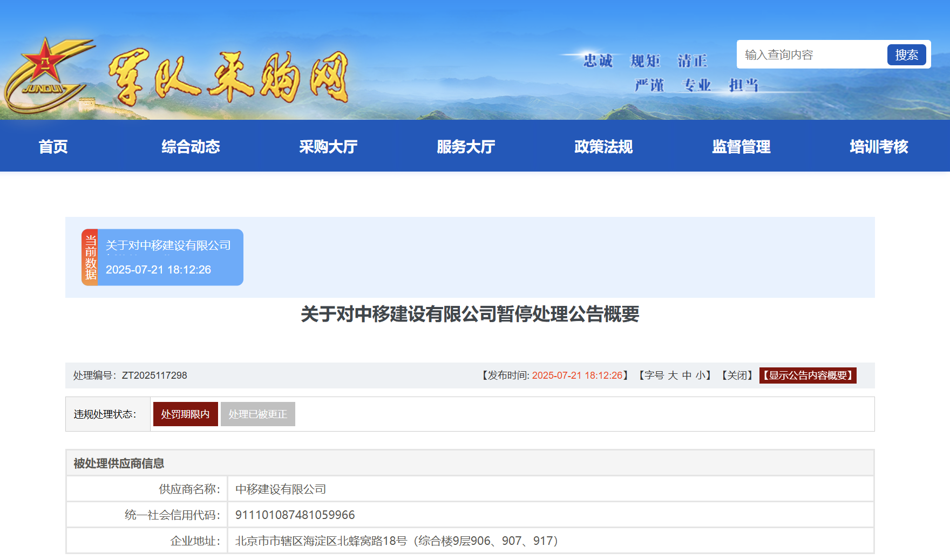The image size is (950, 560).
Task: Click credit code 911101087481059966
Action: pos(295,515)
